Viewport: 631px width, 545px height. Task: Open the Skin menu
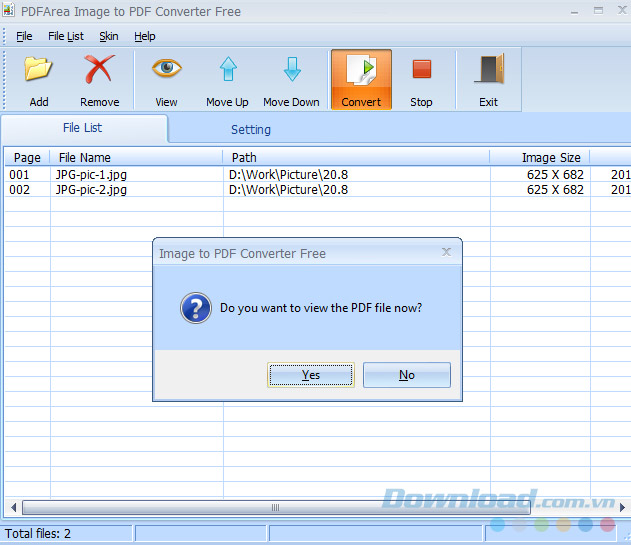[109, 36]
